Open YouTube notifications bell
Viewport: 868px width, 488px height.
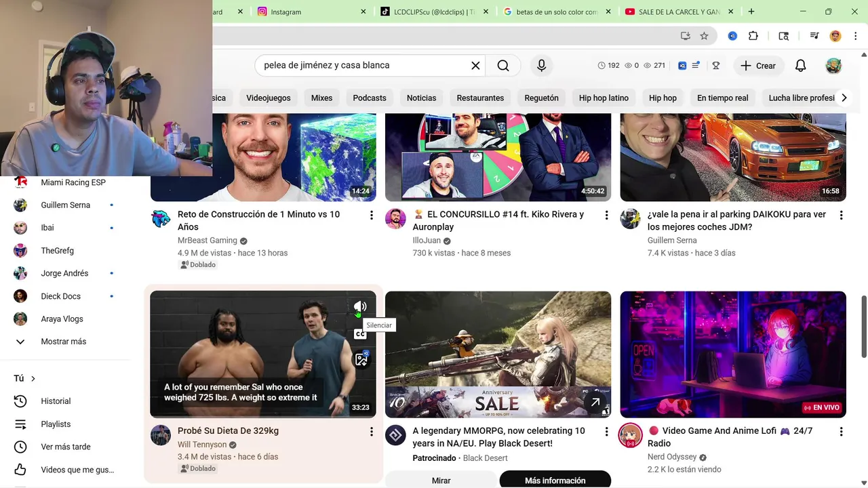(800, 66)
